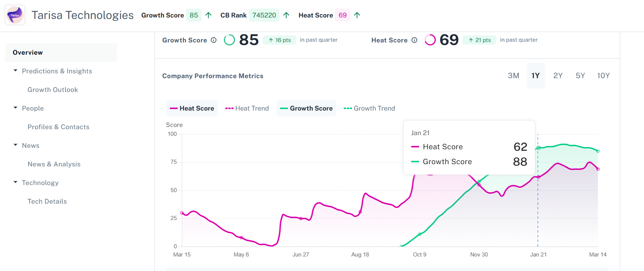Click the Mar 14 growth score endpoint marker
The image size is (644, 271).
click(x=598, y=151)
